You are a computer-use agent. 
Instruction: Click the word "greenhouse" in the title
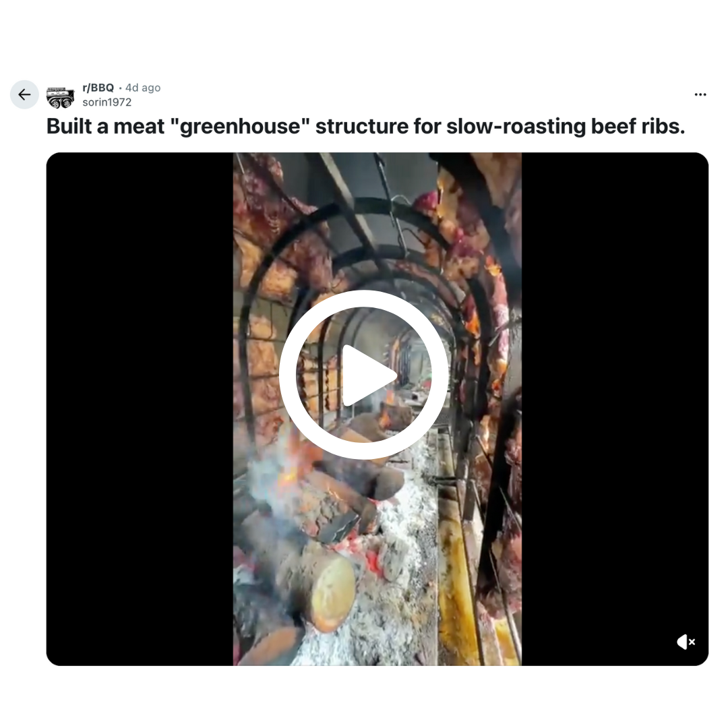[x=241, y=126]
